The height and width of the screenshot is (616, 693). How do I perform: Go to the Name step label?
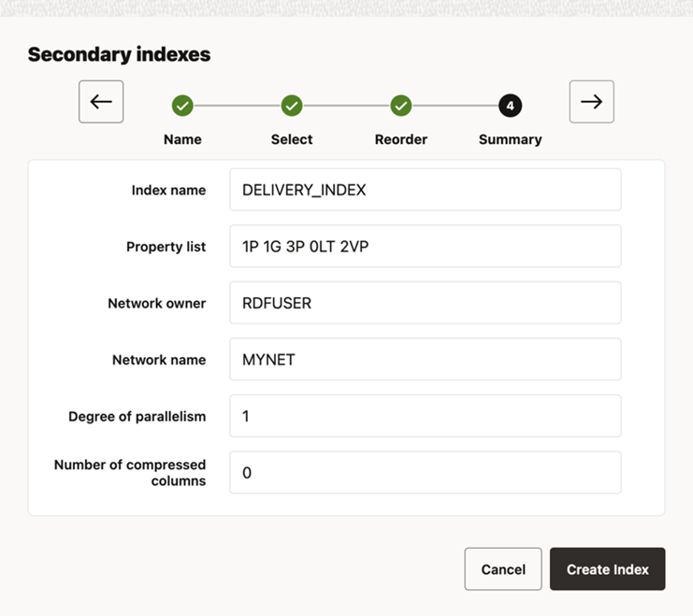182,139
